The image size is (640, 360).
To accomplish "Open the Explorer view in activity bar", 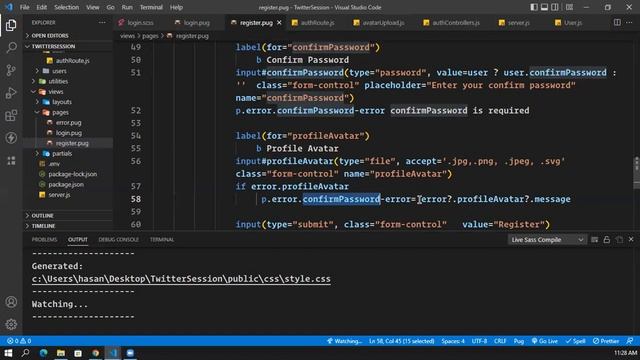I will 11,25.
